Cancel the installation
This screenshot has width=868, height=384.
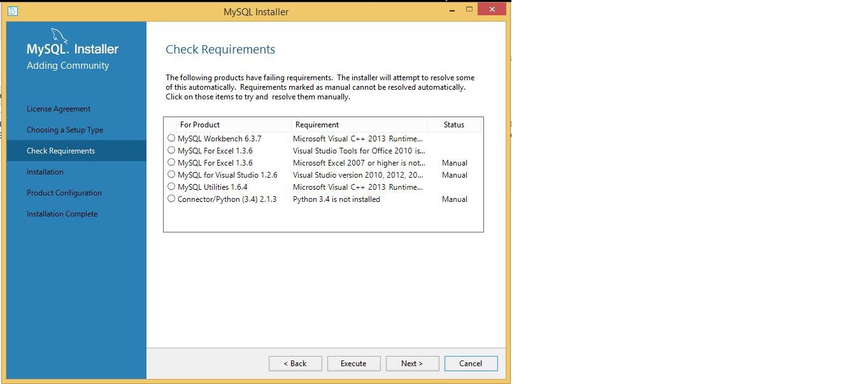click(x=471, y=364)
